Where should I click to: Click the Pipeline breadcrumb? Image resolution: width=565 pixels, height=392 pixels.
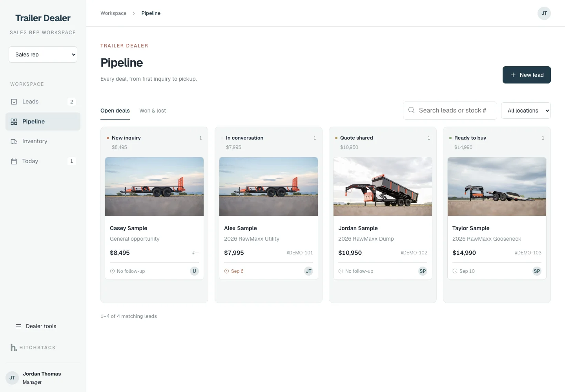point(151,13)
